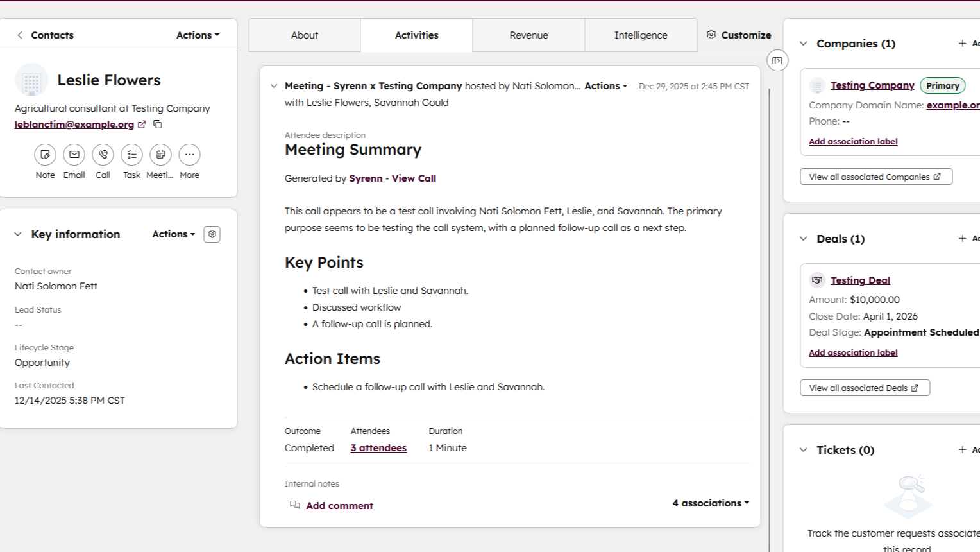Click the Add comment link
The image size is (980, 552).
click(x=339, y=506)
